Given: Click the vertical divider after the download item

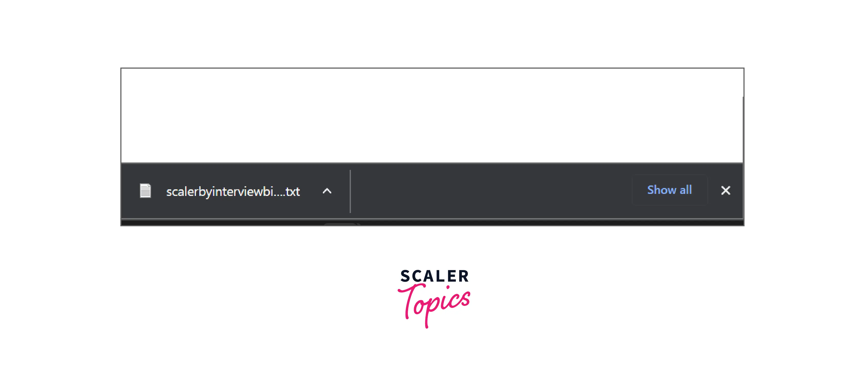Looking at the screenshot, I should pos(350,191).
